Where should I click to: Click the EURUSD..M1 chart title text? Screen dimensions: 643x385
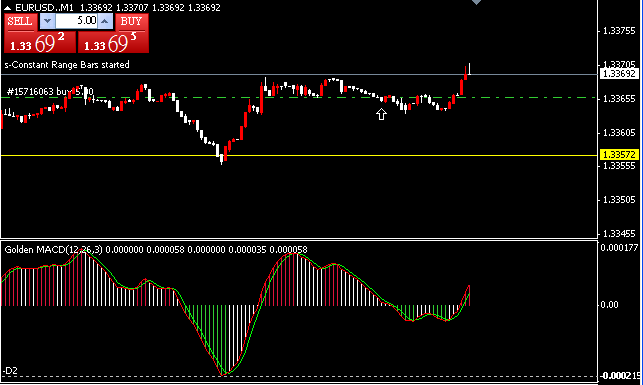click(x=44, y=7)
